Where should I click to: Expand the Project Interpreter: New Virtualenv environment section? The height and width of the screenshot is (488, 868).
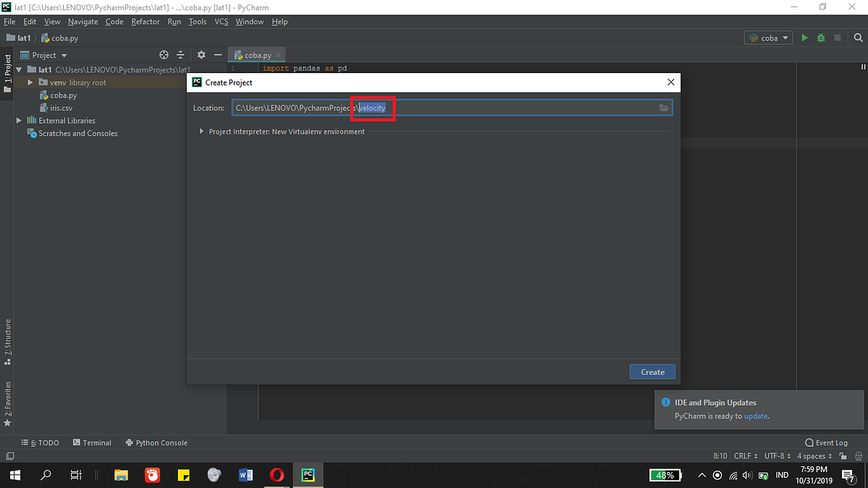201,131
